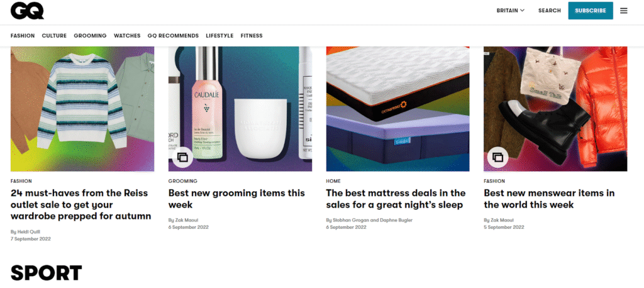
Task: Go to the Fashion nav section
Action: tap(23, 36)
